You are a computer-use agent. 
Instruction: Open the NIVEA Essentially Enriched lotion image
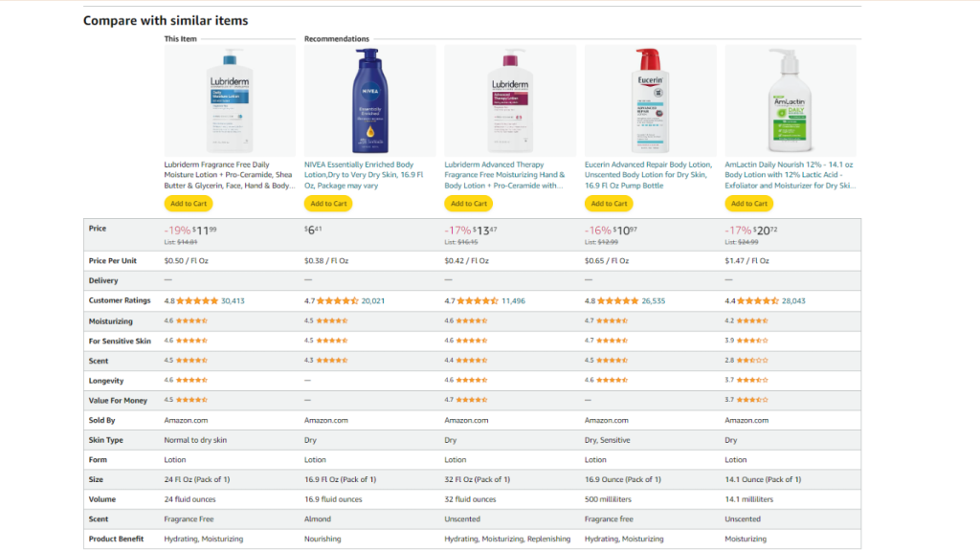coord(370,100)
